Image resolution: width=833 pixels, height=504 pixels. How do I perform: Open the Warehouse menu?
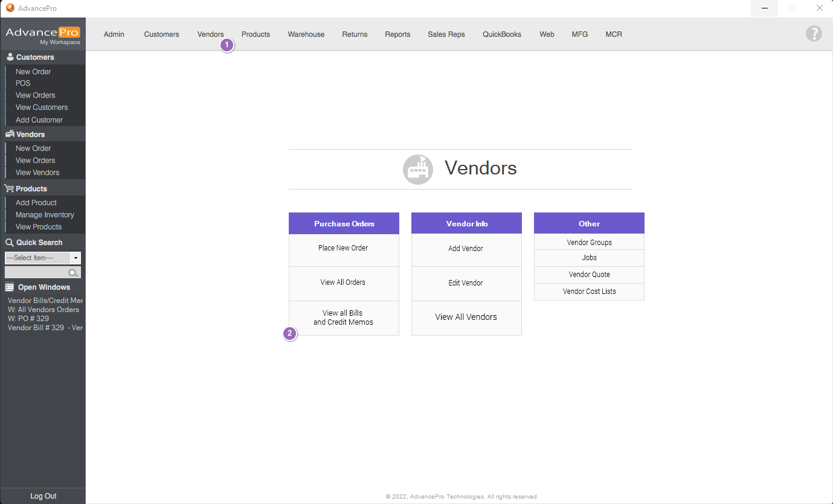[x=306, y=34]
